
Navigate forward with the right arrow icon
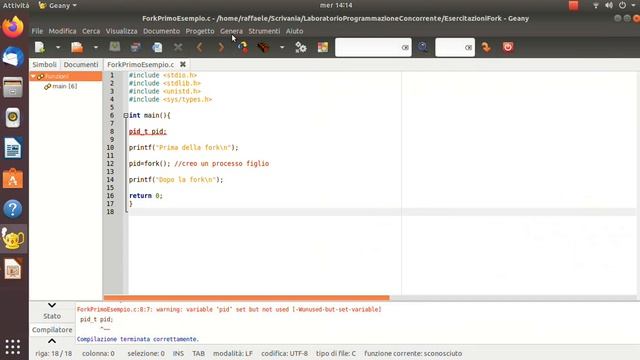click(x=221, y=47)
